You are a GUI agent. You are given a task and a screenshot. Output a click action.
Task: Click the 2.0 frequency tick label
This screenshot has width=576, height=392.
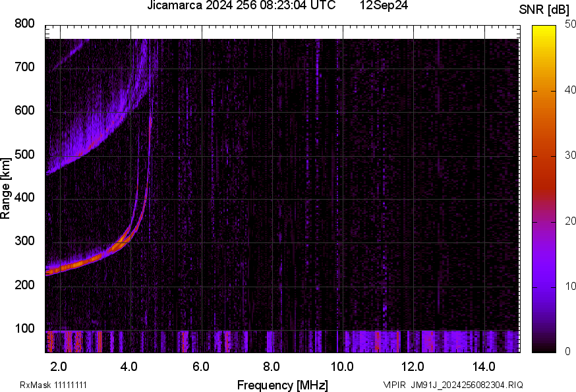[x=59, y=366]
